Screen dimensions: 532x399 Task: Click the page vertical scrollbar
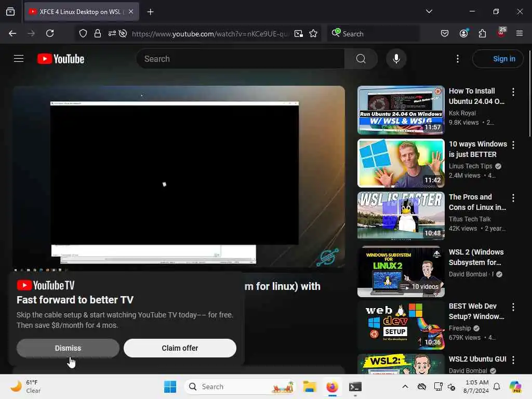pos(529,95)
